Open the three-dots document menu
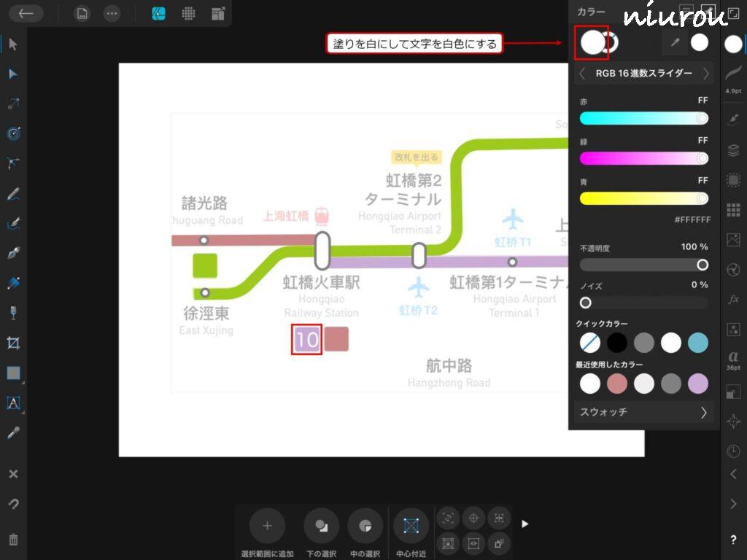This screenshot has width=747, height=560. click(x=112, y=14)
